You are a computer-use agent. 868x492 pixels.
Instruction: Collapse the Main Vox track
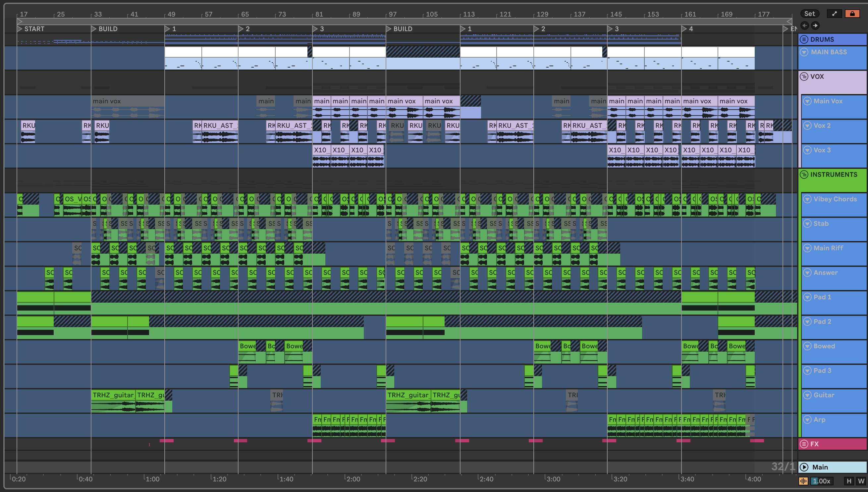pyautogui.click(x=807, y=101)
